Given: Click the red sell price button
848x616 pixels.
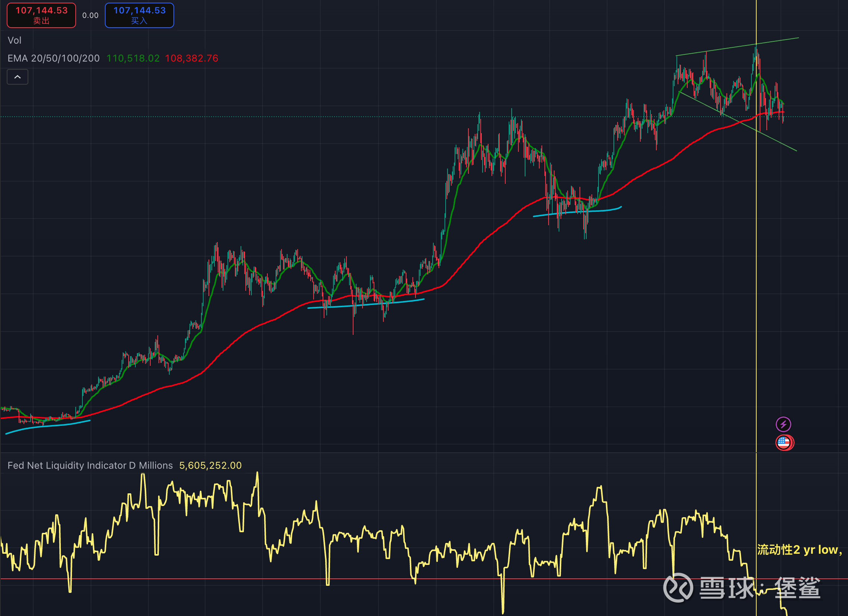Looking at the screenshot, I should (x=41, y=15).
